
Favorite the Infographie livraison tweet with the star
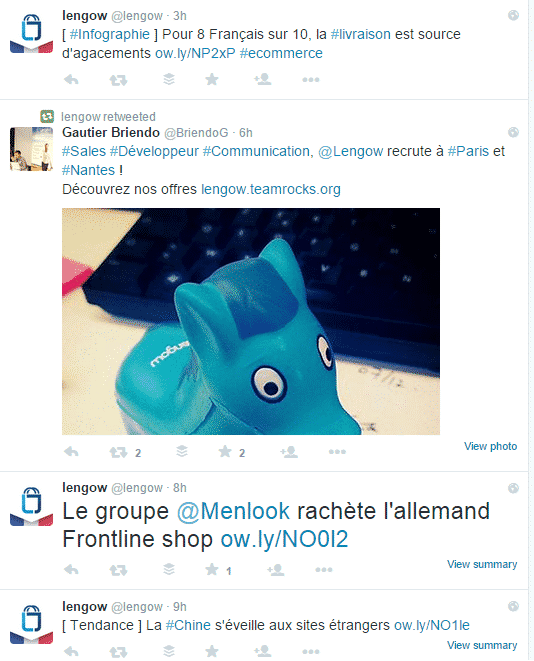click(x=212, y=79)
